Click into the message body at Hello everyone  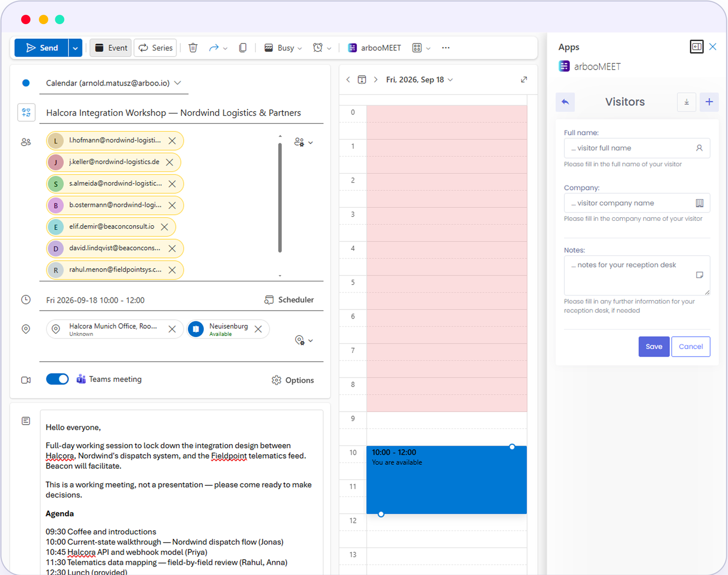click(x=73, y=428)
